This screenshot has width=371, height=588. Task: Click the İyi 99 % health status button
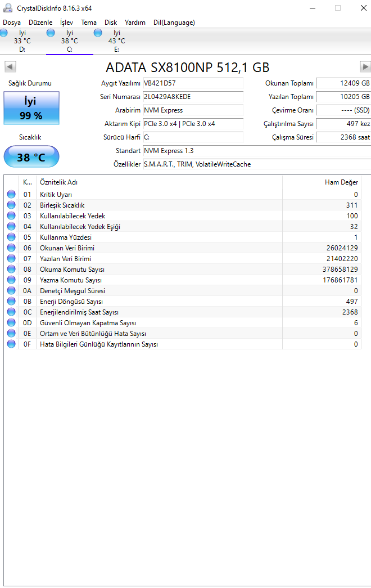click(31, 108)
